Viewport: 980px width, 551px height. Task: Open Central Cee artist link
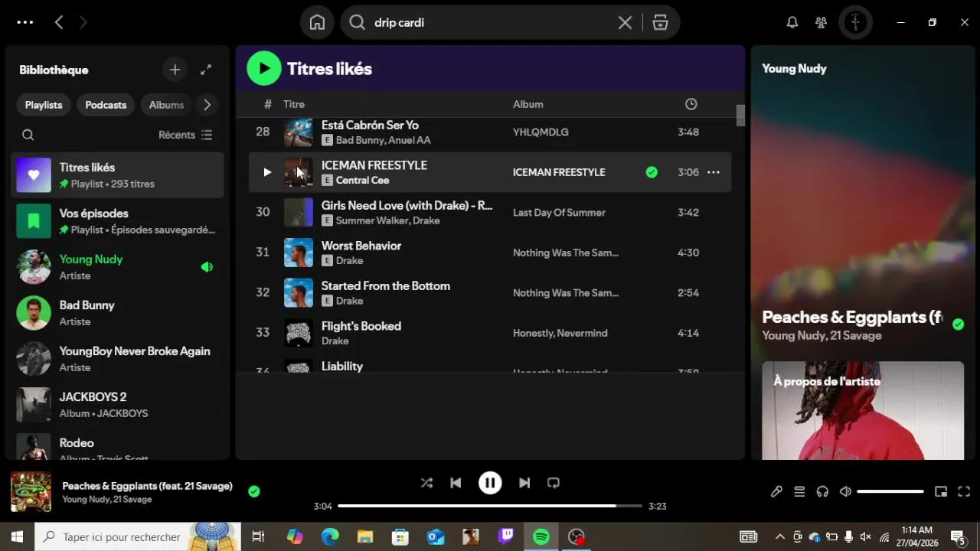[x=362, y=181]
